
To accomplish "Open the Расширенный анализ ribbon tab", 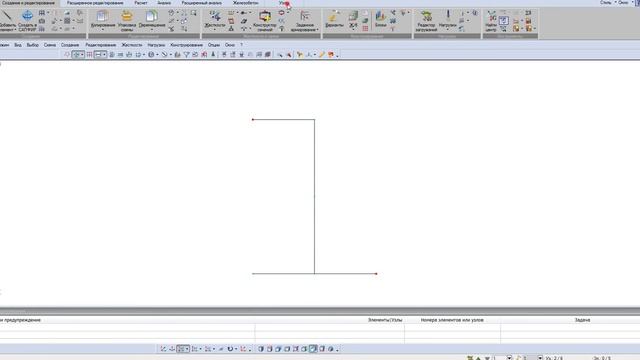I will click(202, 3).
